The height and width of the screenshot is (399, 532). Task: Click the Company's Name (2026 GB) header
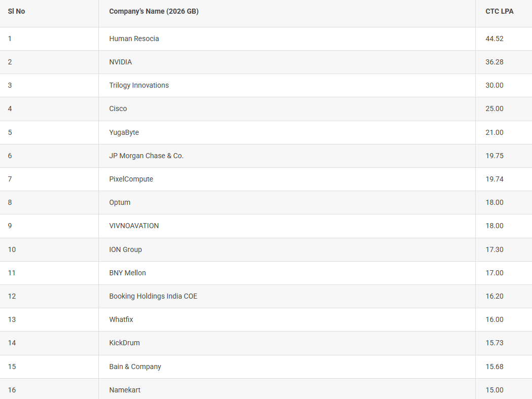point(154,11)
